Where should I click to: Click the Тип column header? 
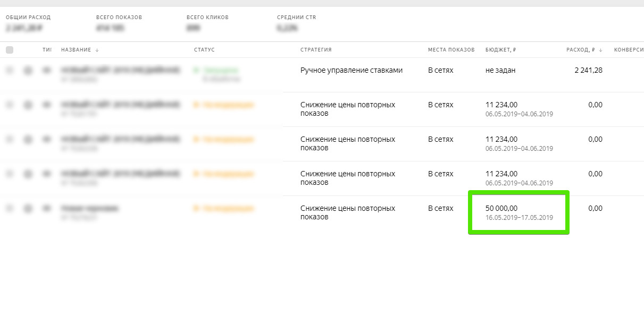[47, 50]
